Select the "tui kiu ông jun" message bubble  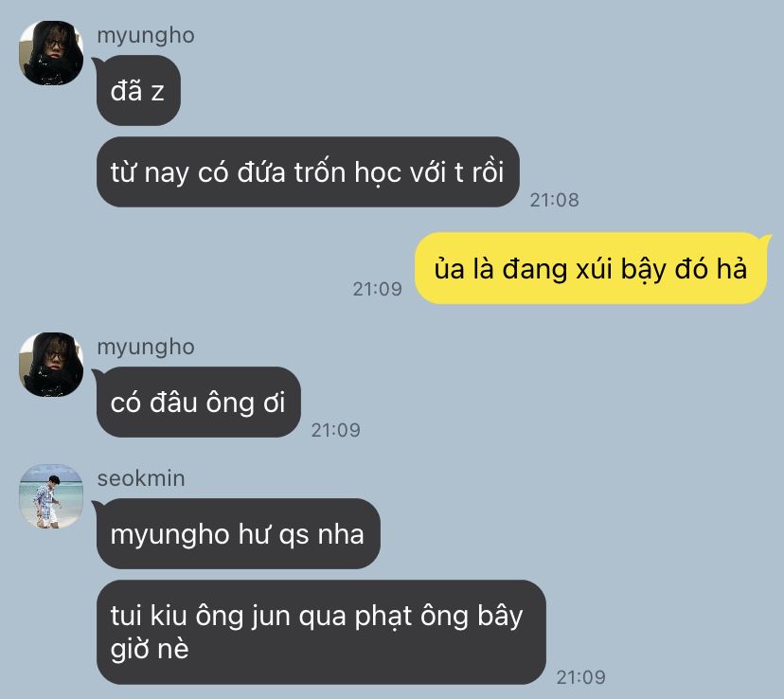[x=321, y=632]
